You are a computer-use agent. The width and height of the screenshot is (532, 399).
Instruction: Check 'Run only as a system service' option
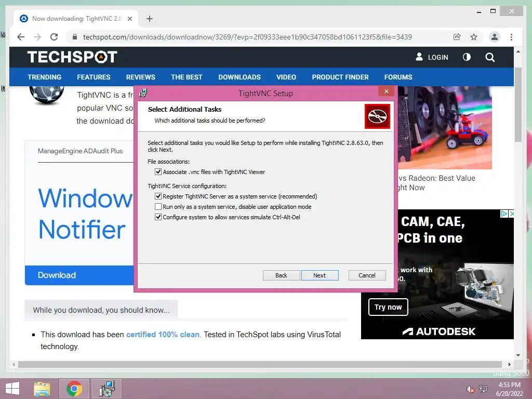pos(158,207)
